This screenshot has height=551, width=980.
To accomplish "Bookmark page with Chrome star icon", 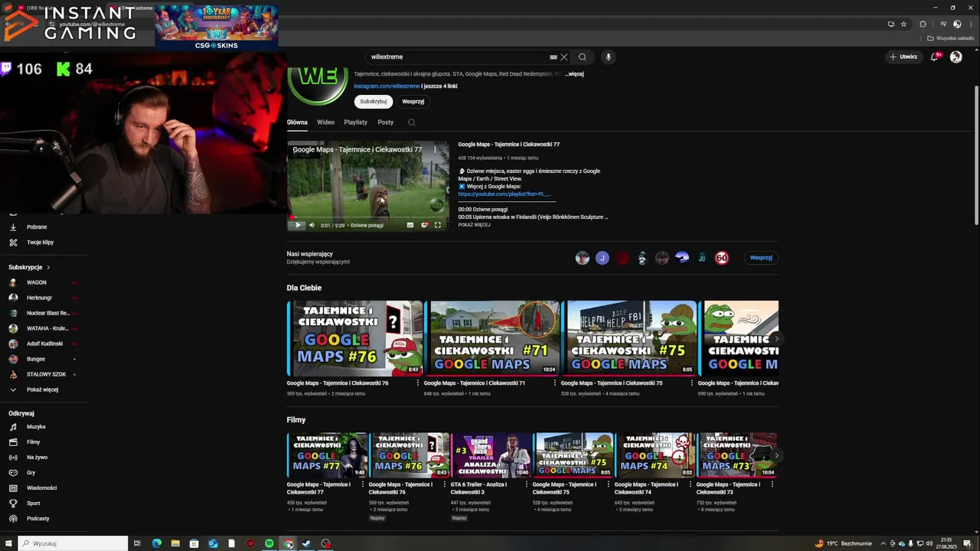I will 903,24.
